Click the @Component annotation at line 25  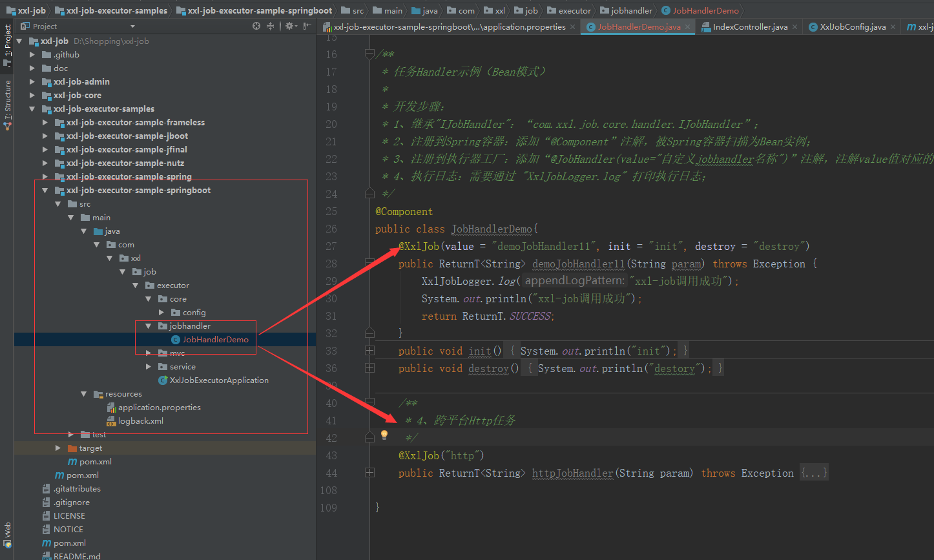point(404,212)
